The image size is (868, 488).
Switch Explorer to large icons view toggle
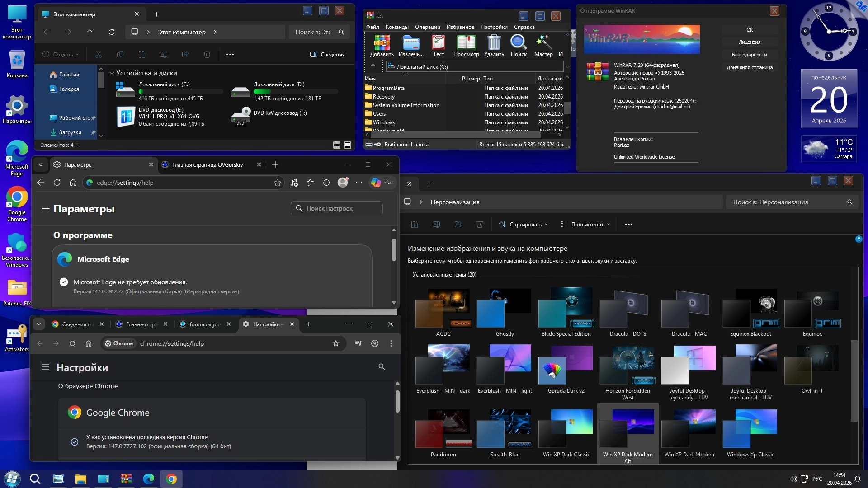tap(348, 145)
